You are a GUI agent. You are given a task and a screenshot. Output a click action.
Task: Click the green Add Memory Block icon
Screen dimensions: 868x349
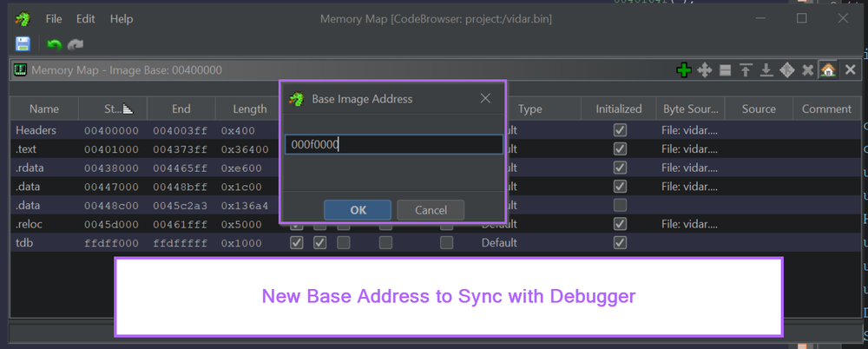(683, 70)
